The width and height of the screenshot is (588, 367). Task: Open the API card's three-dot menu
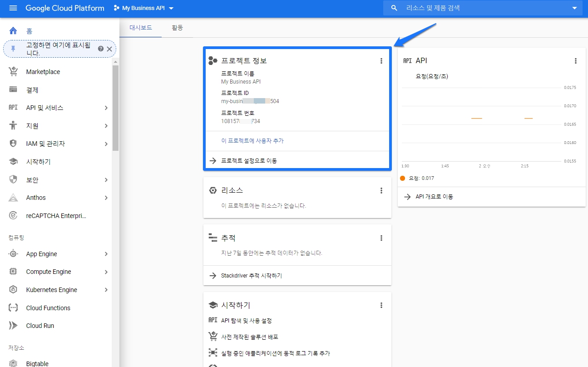(576, 61)
